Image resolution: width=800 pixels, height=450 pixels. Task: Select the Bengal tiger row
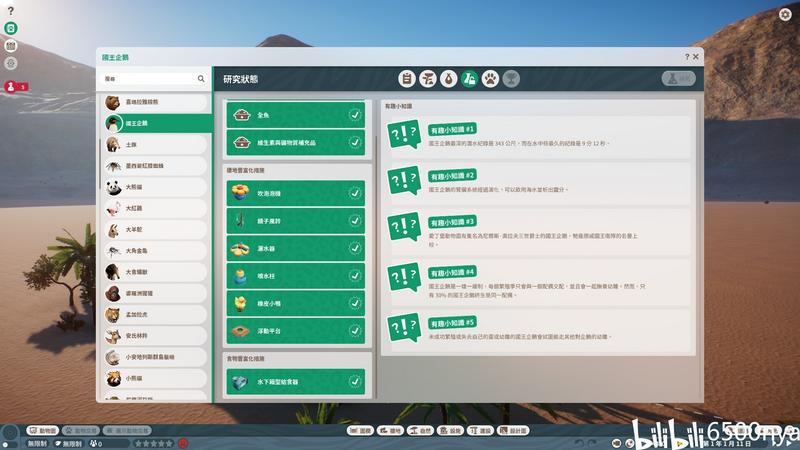click(x=156, y=315)
